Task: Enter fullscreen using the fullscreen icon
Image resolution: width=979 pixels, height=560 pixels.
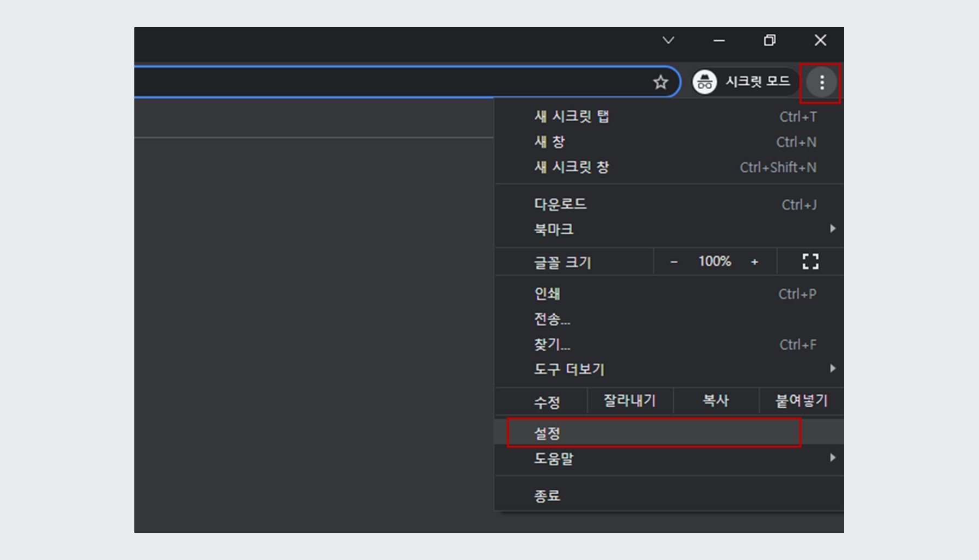Action: (x=810, y=262)
